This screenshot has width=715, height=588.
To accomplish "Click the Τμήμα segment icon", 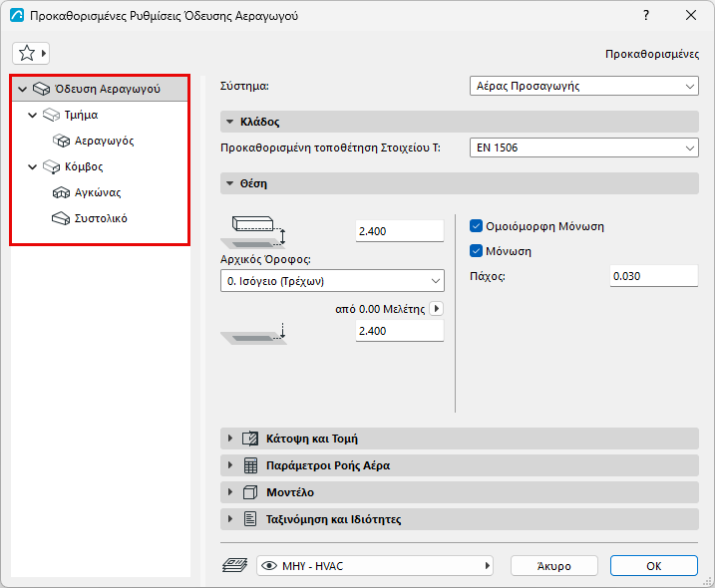I will point(51,115).
